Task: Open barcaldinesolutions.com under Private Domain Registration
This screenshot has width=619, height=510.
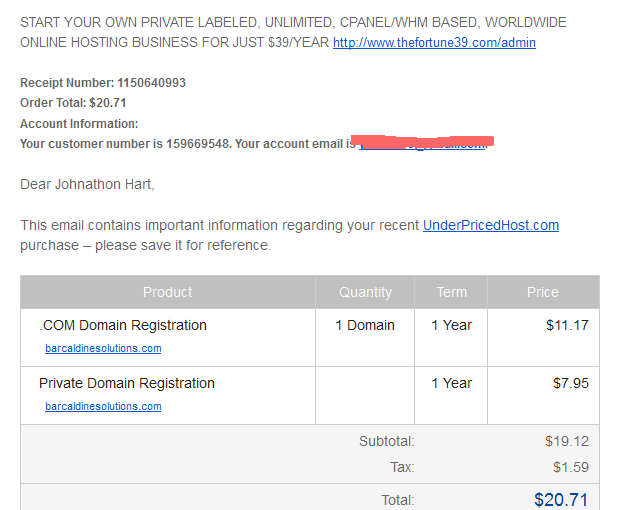Action: click(x=103, y=407)
